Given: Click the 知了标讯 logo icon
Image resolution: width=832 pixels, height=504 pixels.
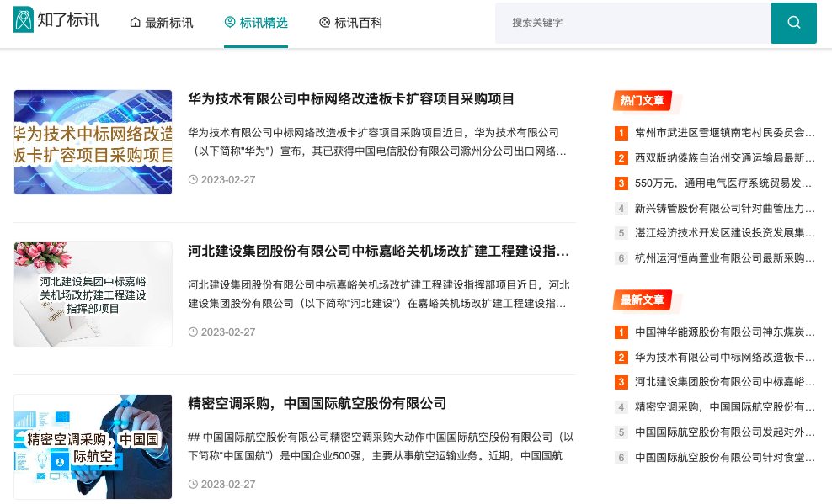Looking at the screenshot, I should [24, 19].
